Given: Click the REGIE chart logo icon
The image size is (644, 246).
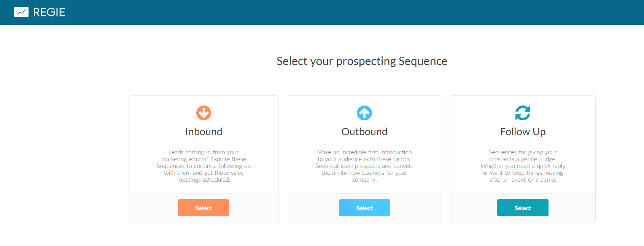Looking at the screenshot, I should coord(21,12).
